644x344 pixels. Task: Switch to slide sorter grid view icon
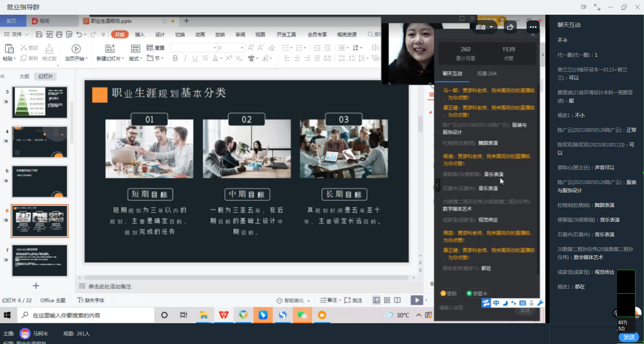click(387, 300)
